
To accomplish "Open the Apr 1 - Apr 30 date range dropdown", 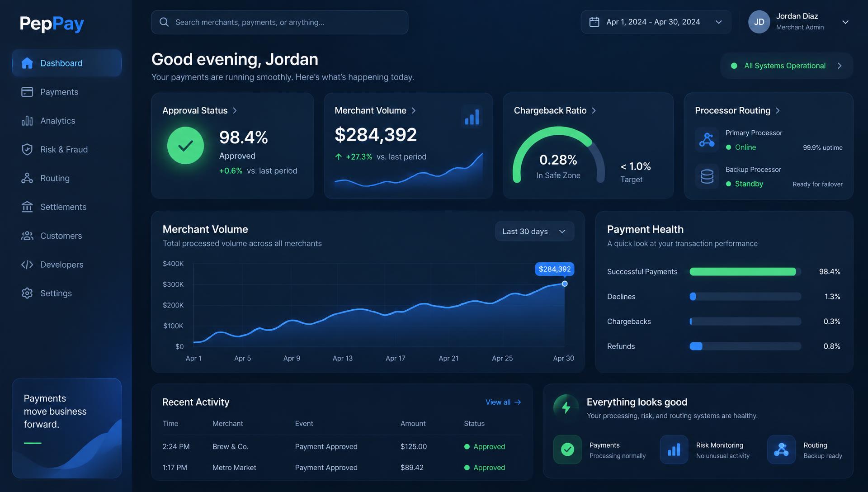I will (x=656, y=22).
